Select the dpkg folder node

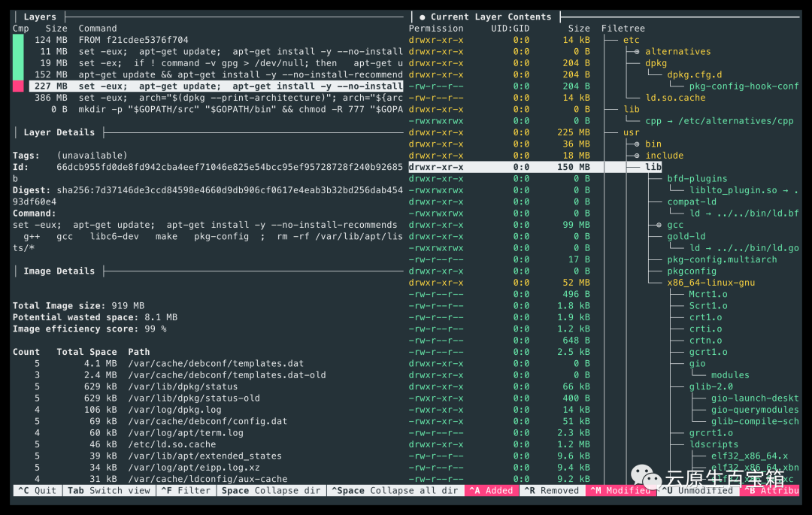[x=656, y=63]
